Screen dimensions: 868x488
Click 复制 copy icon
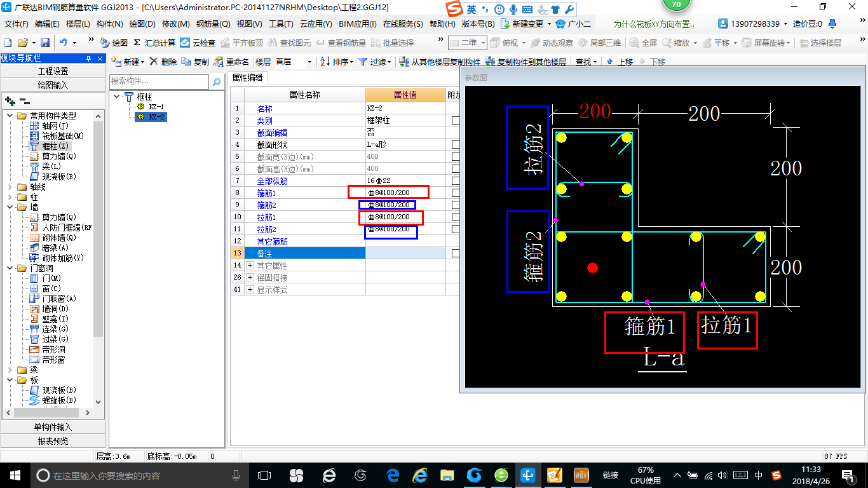tap(195, 62)
